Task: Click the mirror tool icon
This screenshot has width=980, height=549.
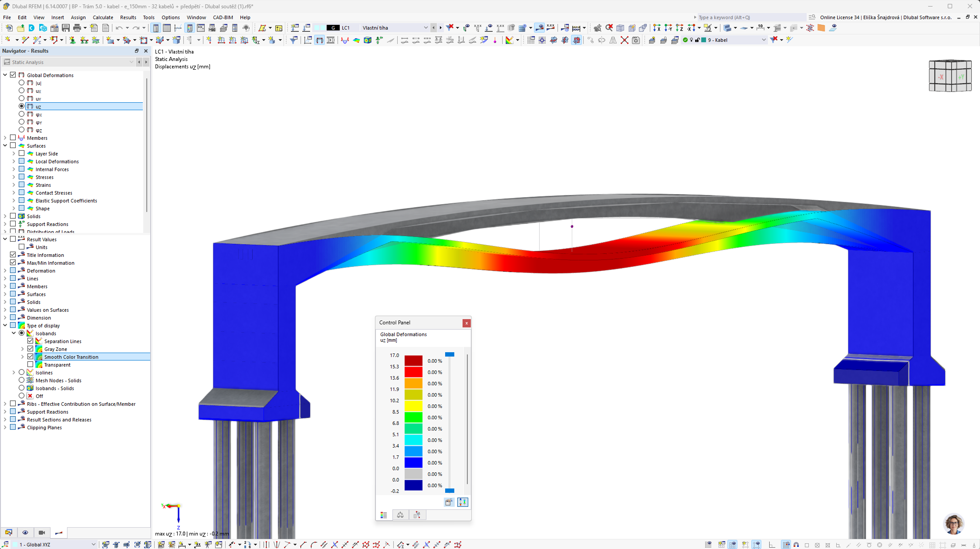Action: click(x=613, y=40)
